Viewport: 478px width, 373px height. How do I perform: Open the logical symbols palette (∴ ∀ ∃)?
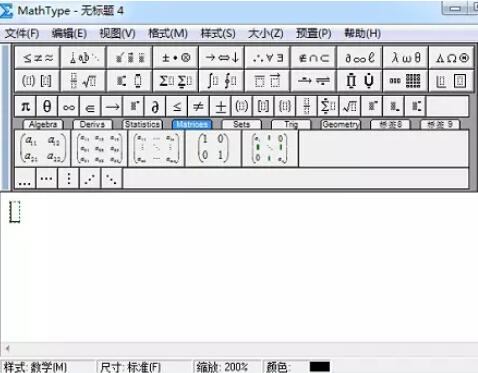(x=267, y=58)
